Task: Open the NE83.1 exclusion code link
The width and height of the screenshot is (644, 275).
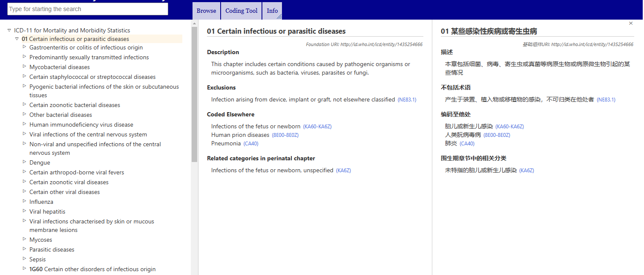Action: point(408,99)
